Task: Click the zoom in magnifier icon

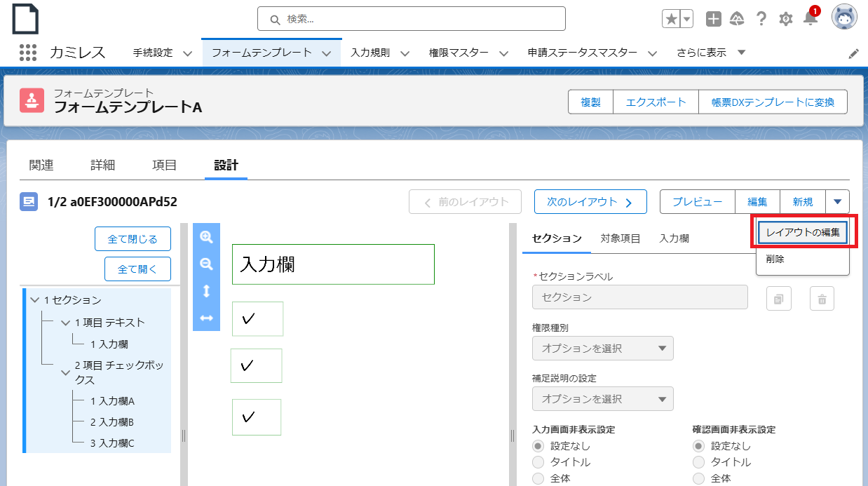Action: tap(206, 237)
